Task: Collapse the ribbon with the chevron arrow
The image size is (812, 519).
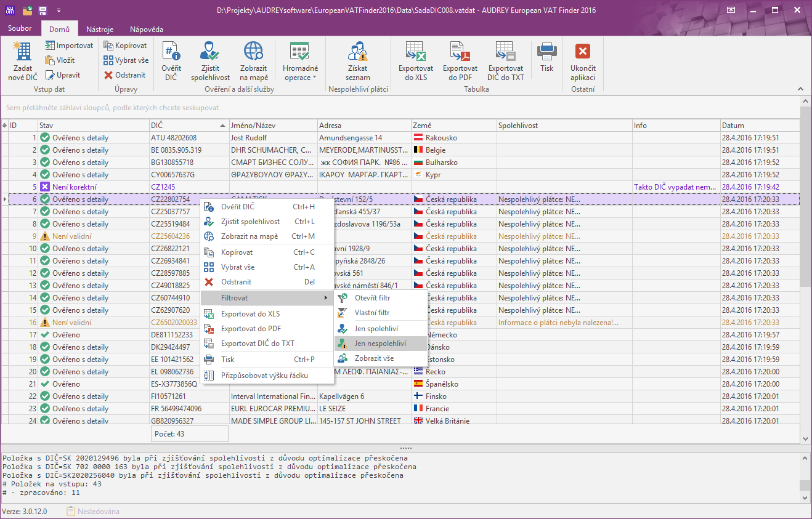Action: point(800,89)
